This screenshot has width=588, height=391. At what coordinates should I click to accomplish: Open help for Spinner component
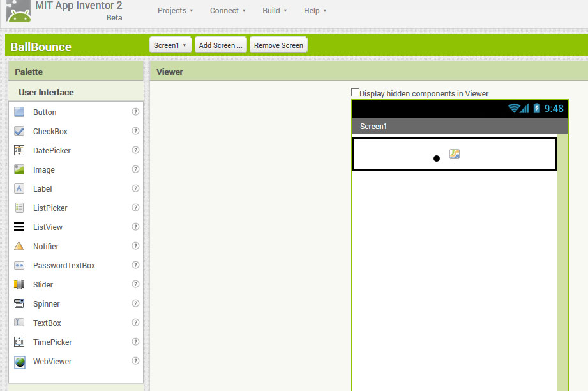coord(135,303)
